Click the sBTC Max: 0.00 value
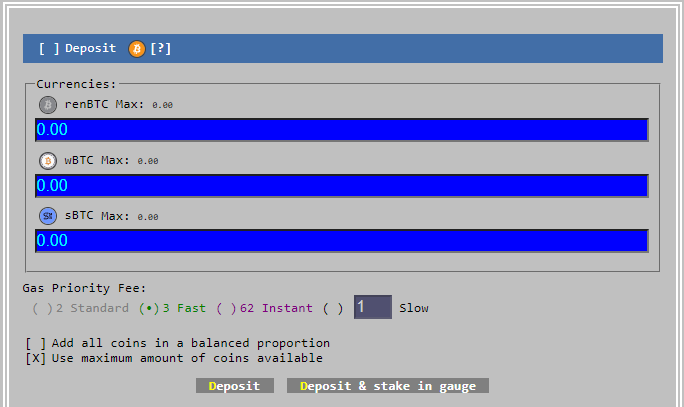The width and height of the screenshot is (684, 407). coord(148,217)
